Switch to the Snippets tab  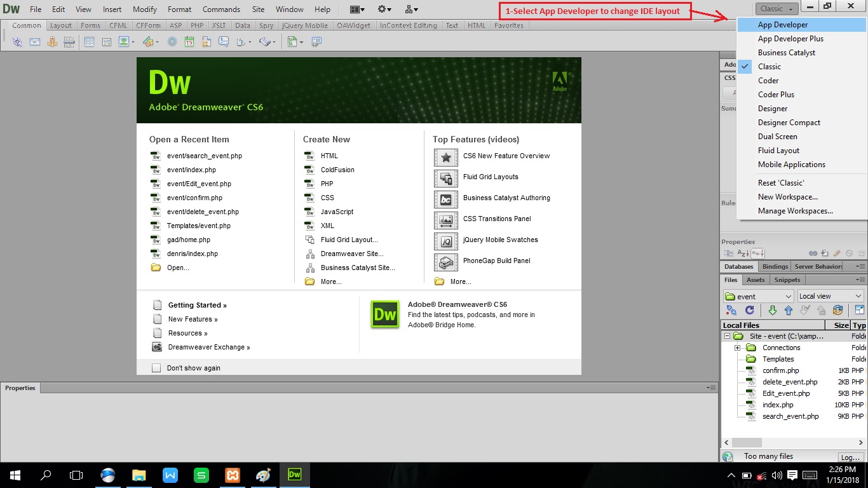coord(787,280)
